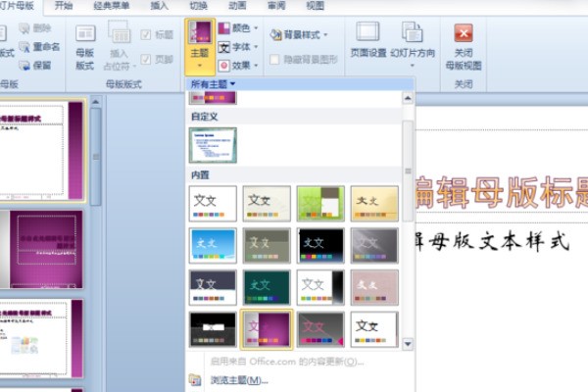Viewport: 588px width, 392px height.
Task: Click the 母版版式 master layout icon
Action: (85, 33)
